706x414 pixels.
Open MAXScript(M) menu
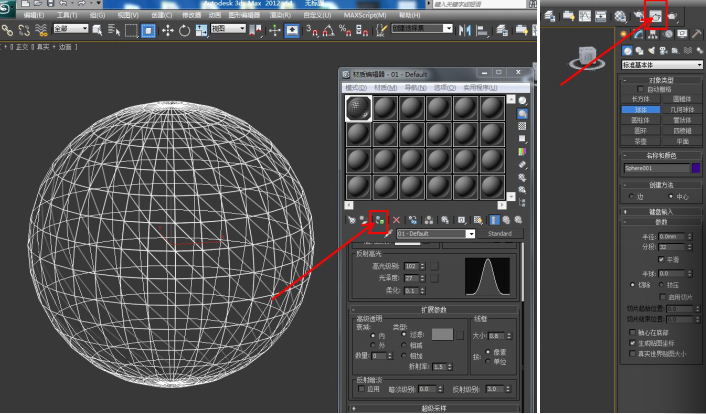[365, 15]
